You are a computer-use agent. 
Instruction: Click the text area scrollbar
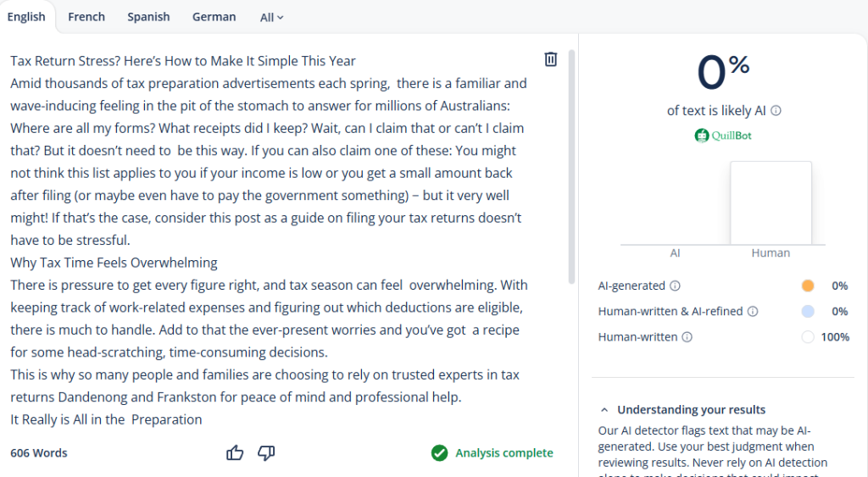click(x=571, y=169)
